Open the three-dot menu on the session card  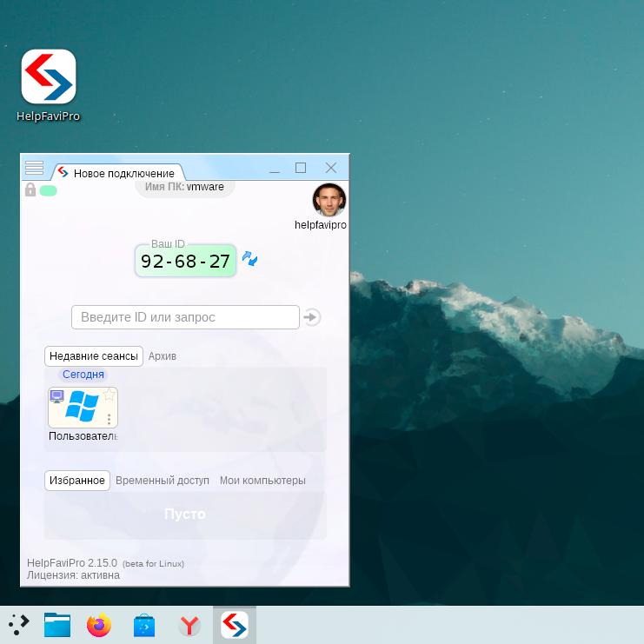click(109, 419)
